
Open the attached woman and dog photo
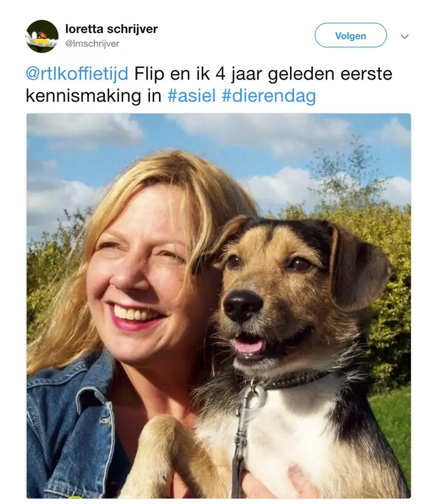[219, 306]
